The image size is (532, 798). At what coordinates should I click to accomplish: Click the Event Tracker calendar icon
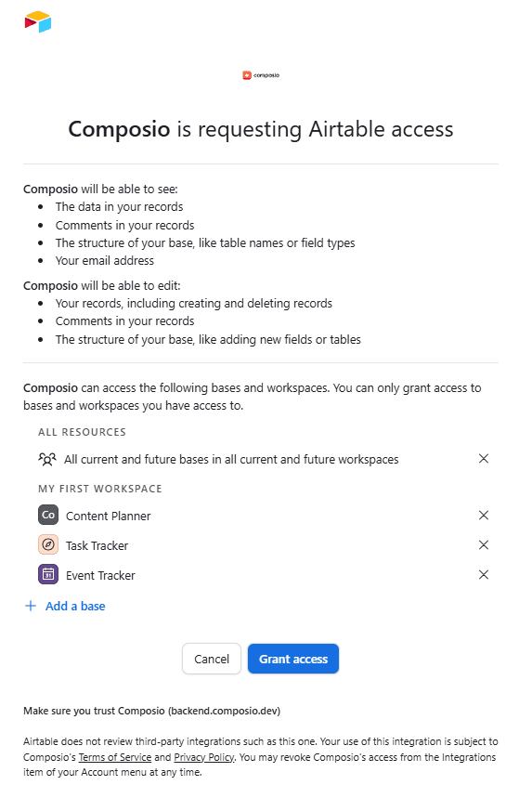[x=48, y=575]
